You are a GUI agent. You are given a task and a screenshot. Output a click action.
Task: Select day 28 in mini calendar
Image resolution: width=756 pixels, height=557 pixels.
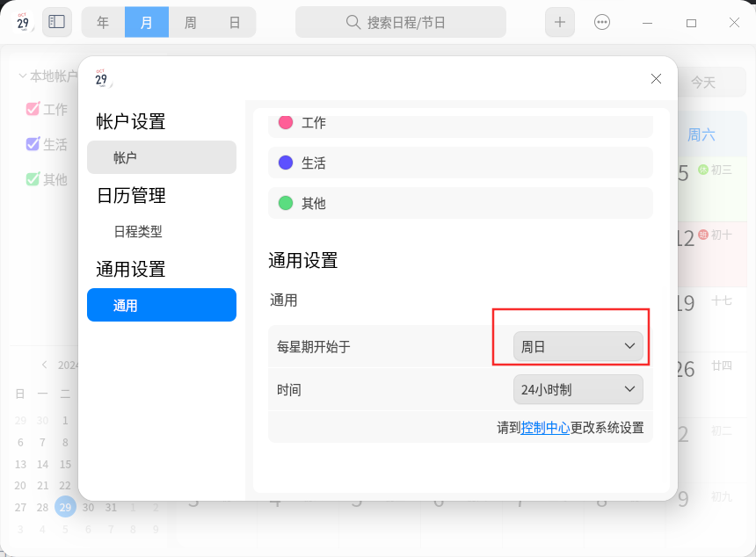coord(42,507)
